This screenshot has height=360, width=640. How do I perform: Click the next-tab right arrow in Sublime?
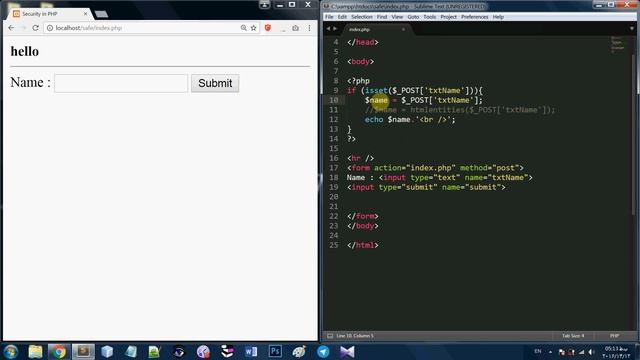click(x=335, y=29)
